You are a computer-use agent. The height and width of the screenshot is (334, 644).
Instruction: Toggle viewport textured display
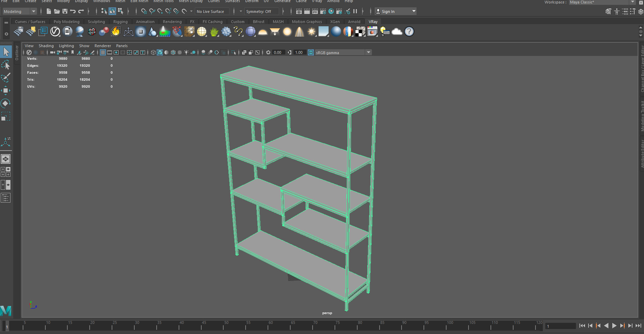point(180,52)
